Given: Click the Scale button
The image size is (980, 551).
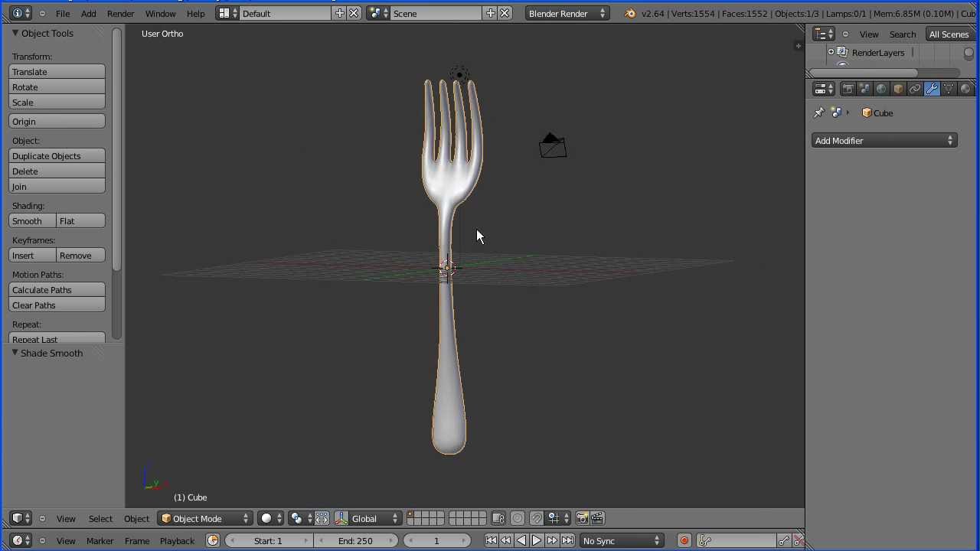Looking at the screenshot, I should [57, 103].
